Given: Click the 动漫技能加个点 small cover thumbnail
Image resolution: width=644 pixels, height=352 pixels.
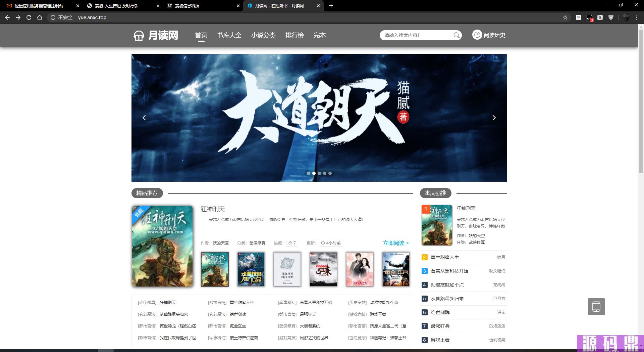Looking at the screenshot, I should (251, 269).
